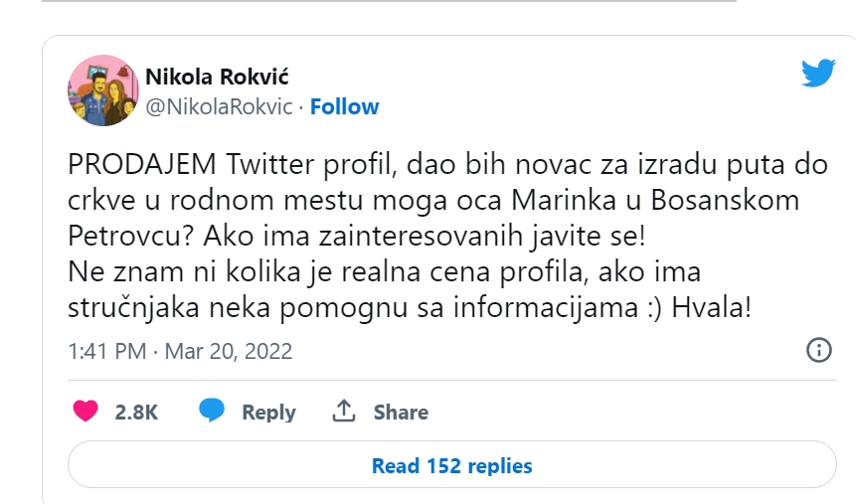Open the tweet info circle icon
Screen dimensions: 856x504
[x=817, y=350]
